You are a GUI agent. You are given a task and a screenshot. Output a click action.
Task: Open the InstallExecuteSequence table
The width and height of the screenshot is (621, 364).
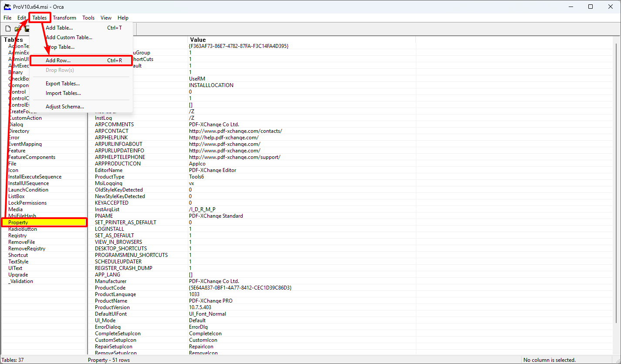[35, 177]
